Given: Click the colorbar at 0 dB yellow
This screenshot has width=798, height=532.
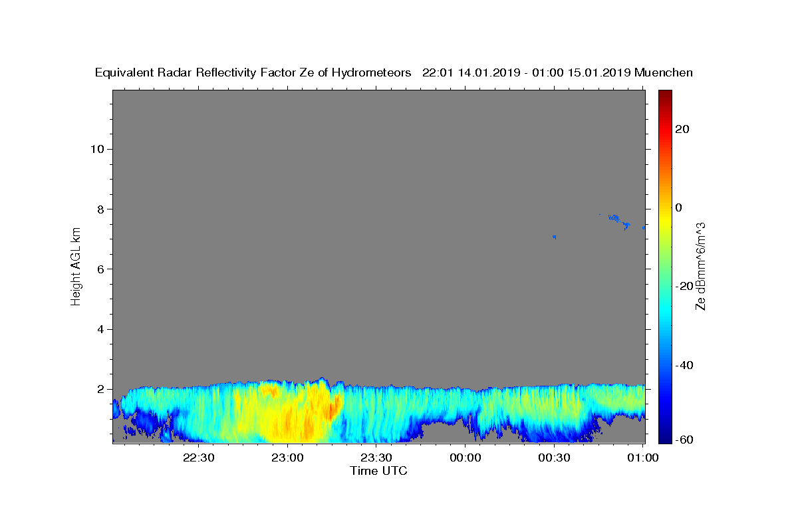Looking at the screenshot, I should click(x=665, y=207).
